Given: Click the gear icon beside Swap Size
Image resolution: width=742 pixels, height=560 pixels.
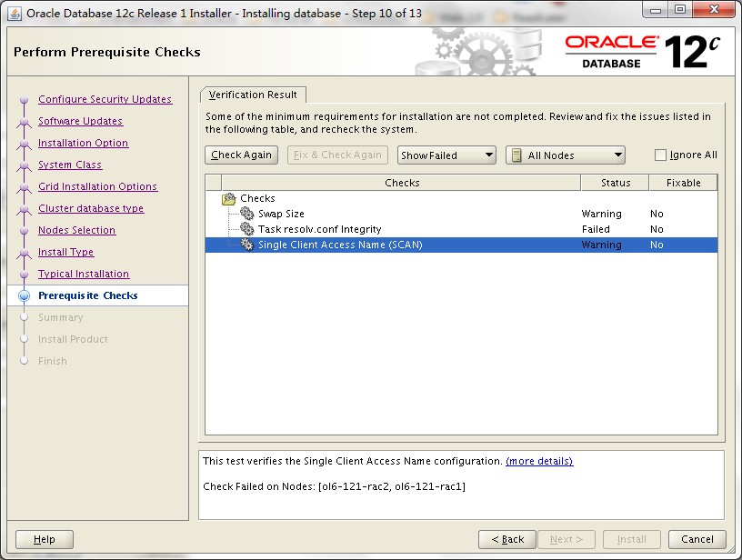Looking at the screenshot, I should [x=247, y=214].
